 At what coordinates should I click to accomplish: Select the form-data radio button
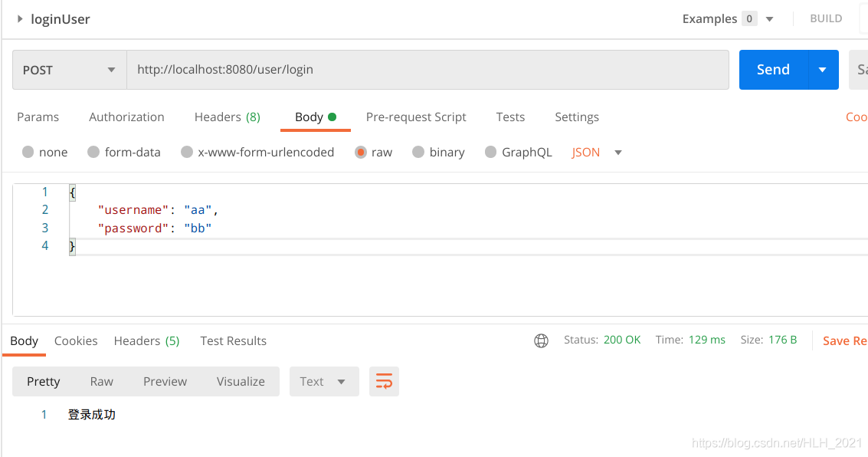coord(93,152)
